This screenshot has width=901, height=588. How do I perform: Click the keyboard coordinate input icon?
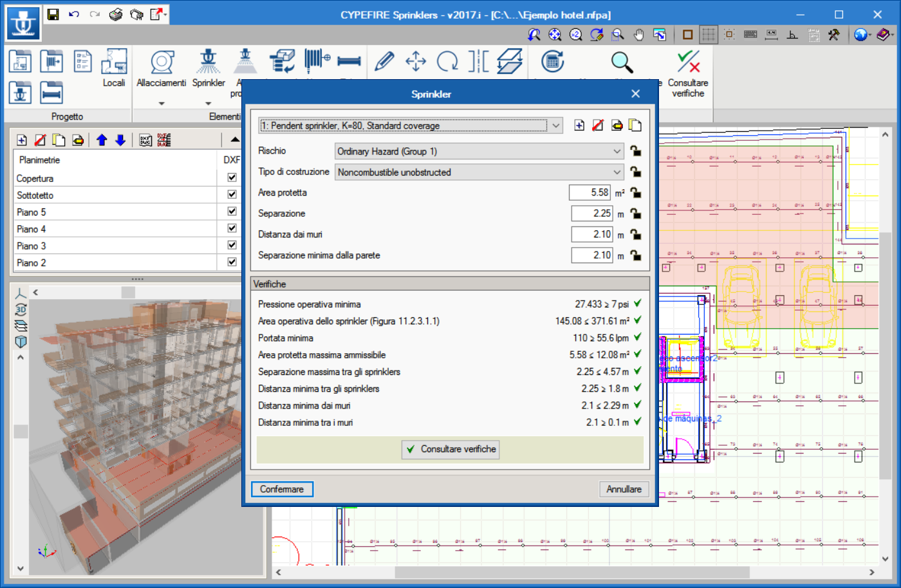[x=750, y=35]
